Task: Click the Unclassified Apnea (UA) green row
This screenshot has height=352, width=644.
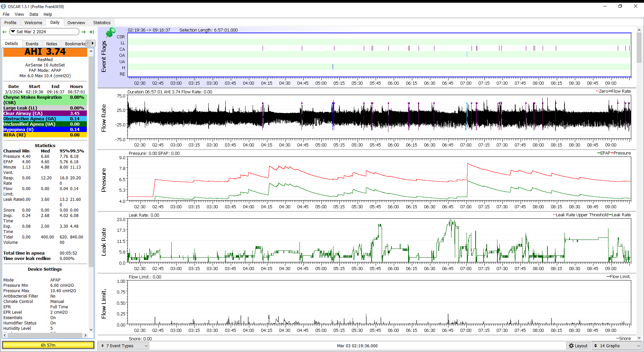Action: click(45, 124)
